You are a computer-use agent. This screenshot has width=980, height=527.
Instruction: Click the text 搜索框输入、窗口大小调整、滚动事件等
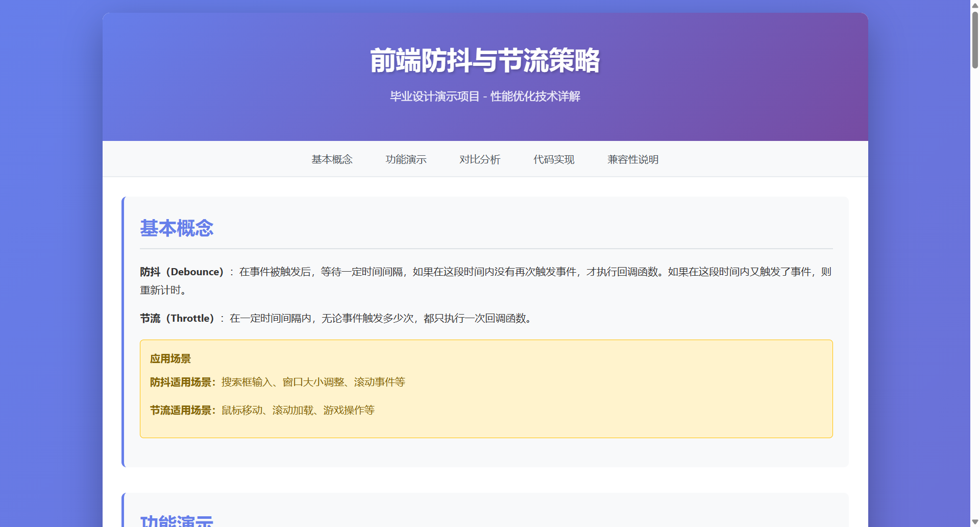pyautogui.click(x=313, y=382)
